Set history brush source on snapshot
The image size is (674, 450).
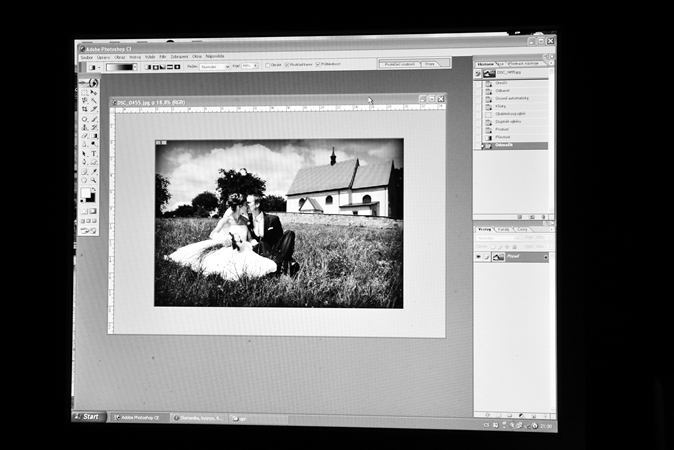click(x=478, y=73)
